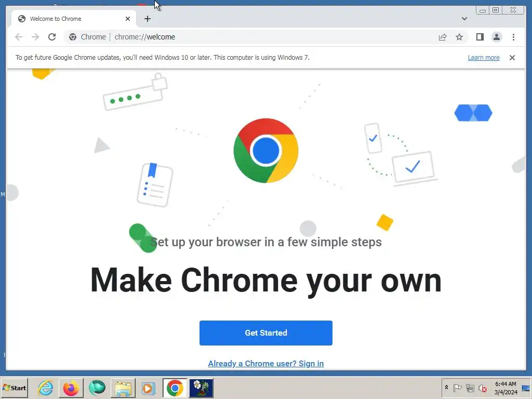The image size is (532, 399).
Task: Open the Action Center flag icon
Action: pyautogui.click(x=457, y=388)
